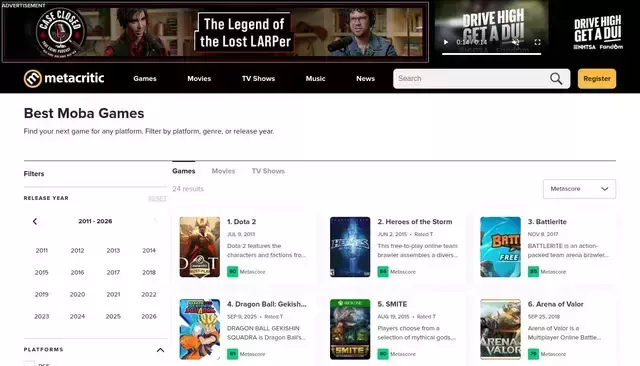
Task: Click the '24 results' count text
Action: [x=188, y=189]
